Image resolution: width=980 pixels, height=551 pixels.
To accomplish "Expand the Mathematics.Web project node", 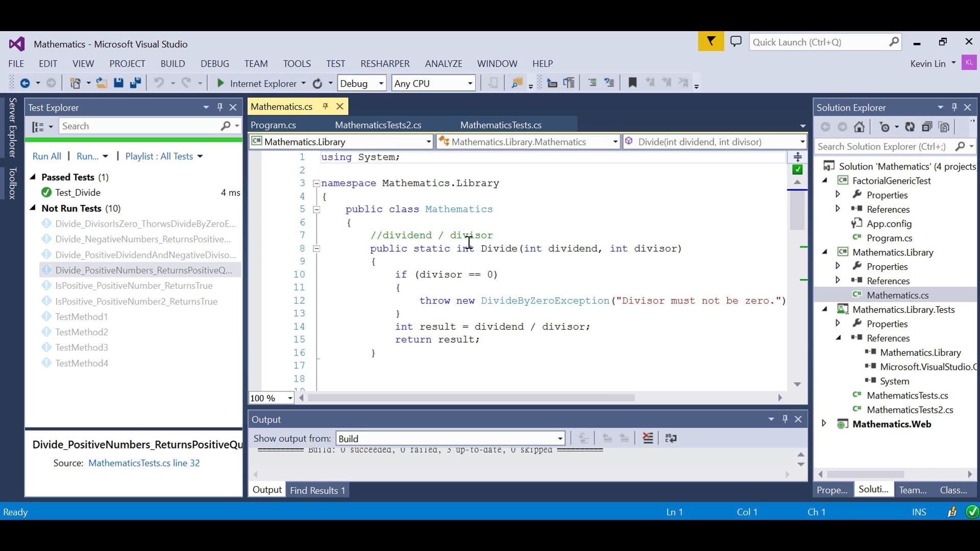I will point(824,423).
